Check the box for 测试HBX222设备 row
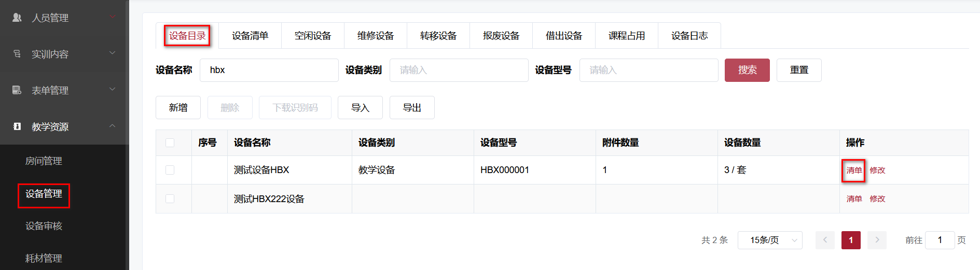The image size is (980, 270). point(170,198)
